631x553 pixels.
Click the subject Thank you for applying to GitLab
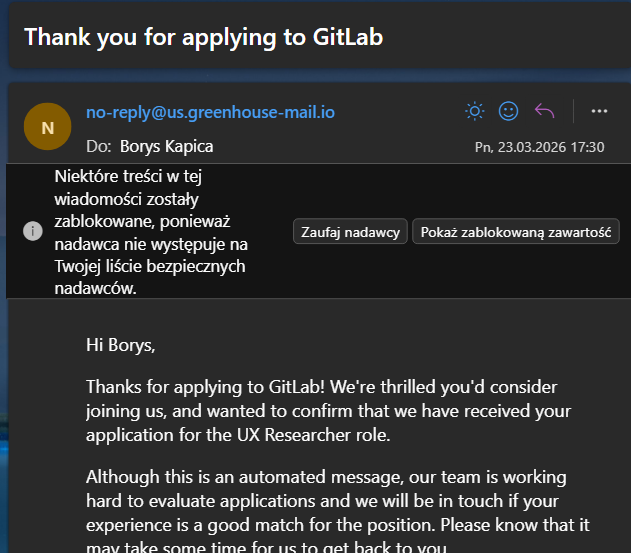(204, 37)
